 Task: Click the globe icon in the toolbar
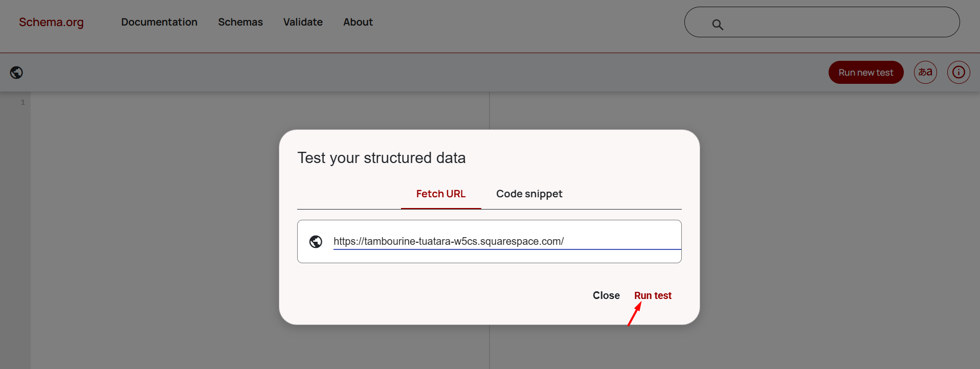click(16, 73)
